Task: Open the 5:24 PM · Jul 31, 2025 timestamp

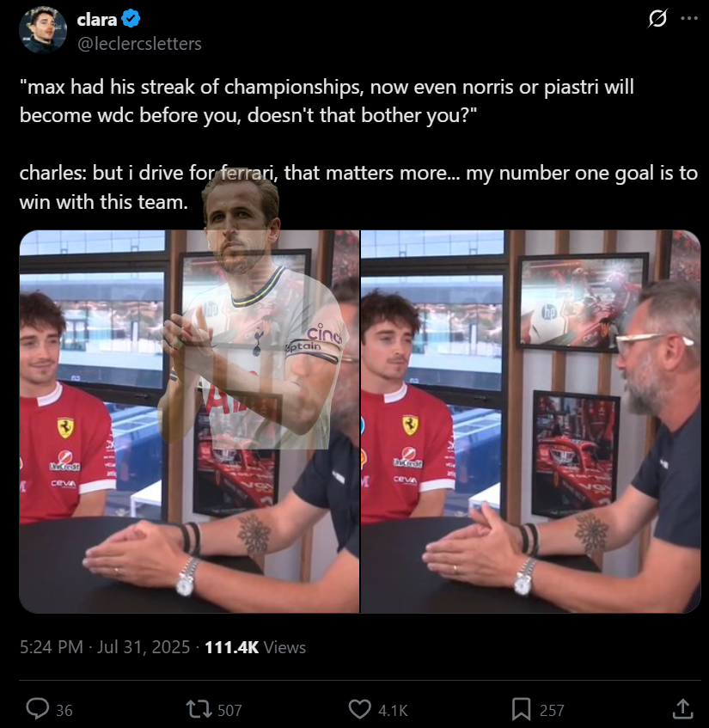Action: coord(105,647)
